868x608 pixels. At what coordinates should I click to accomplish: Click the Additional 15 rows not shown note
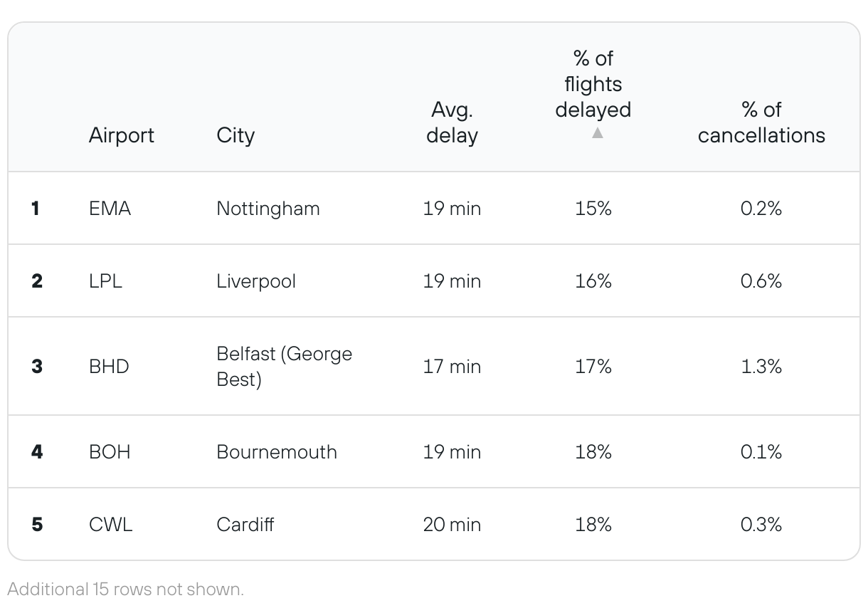pos(126,589)
